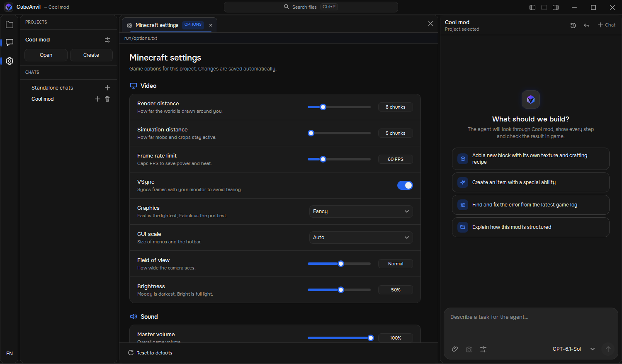Click the Simulation distance slider handle
The width and height of the screenshot is (622, 364).
(311, 133)
